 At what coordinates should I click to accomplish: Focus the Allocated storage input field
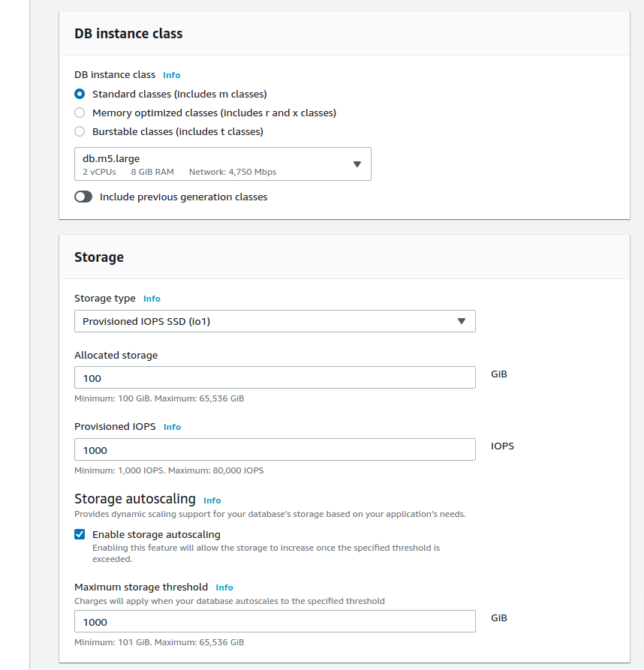tap(275, 377)
